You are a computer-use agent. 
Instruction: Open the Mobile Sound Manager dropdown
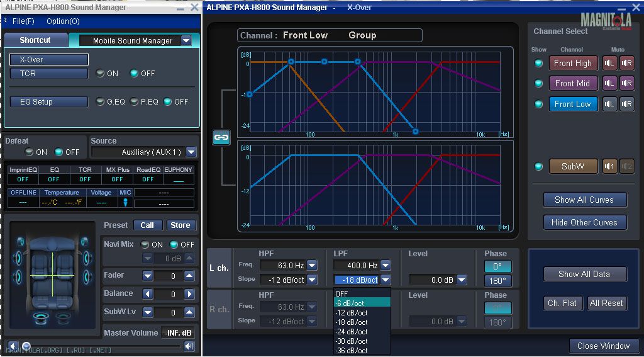click(186, 40)
